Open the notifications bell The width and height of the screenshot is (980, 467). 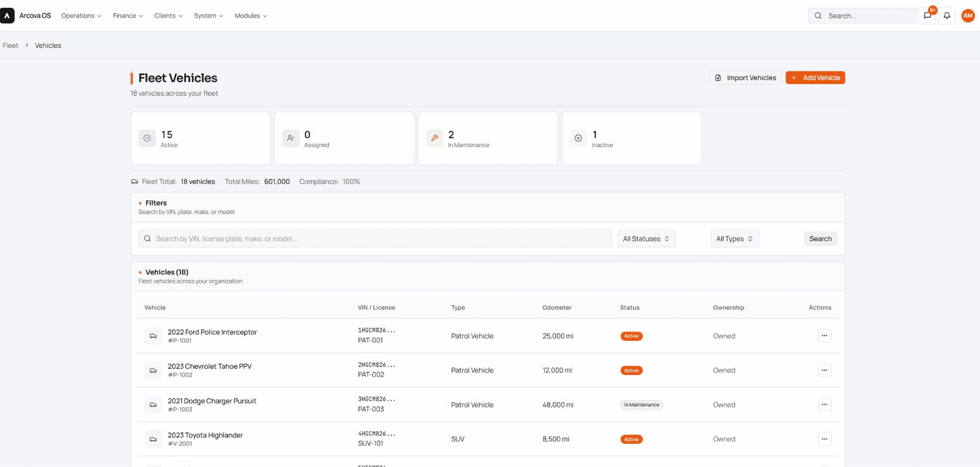[947, 16]
